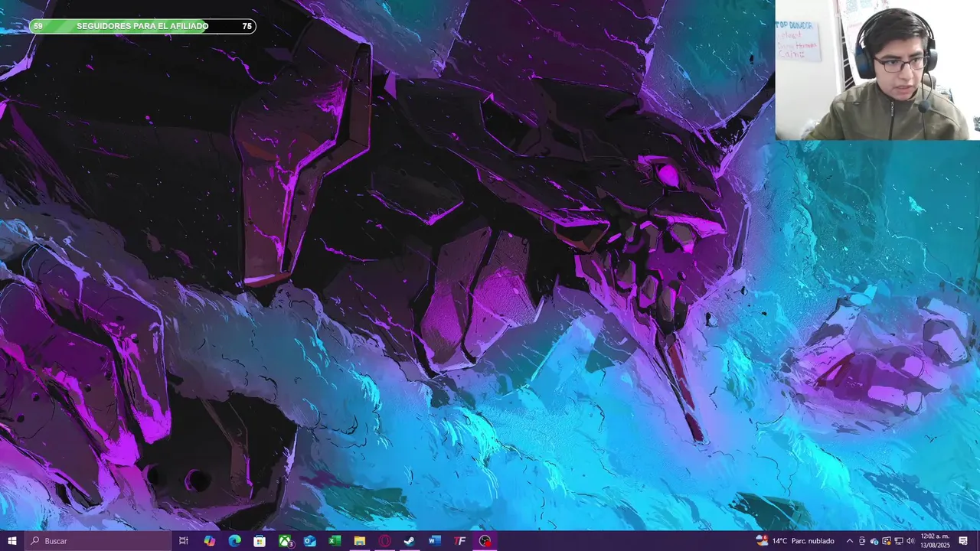Image resolution: width=980 pixels, height=551 pixels.
Task: Open the notification center
Action: 963,541
